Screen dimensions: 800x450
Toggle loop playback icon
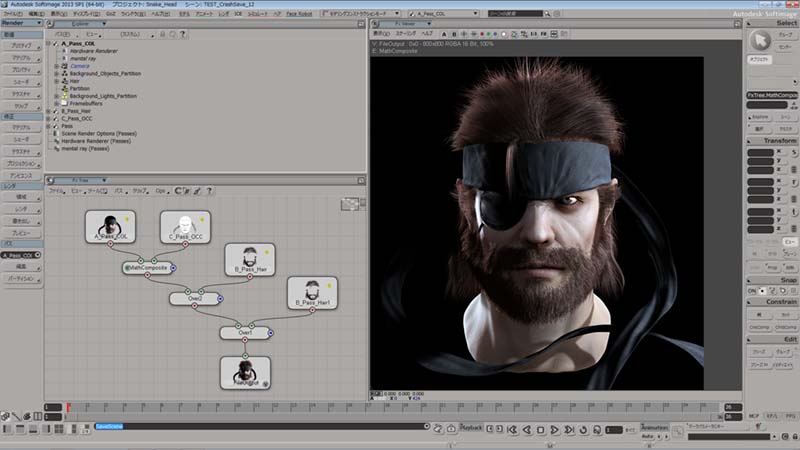[x=583, y=430]
